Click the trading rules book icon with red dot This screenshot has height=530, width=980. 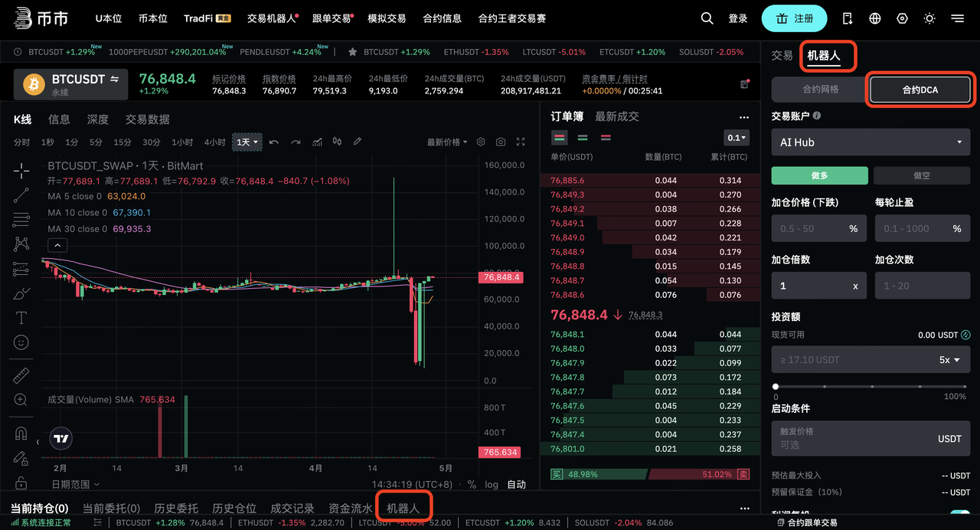point(744,83)
